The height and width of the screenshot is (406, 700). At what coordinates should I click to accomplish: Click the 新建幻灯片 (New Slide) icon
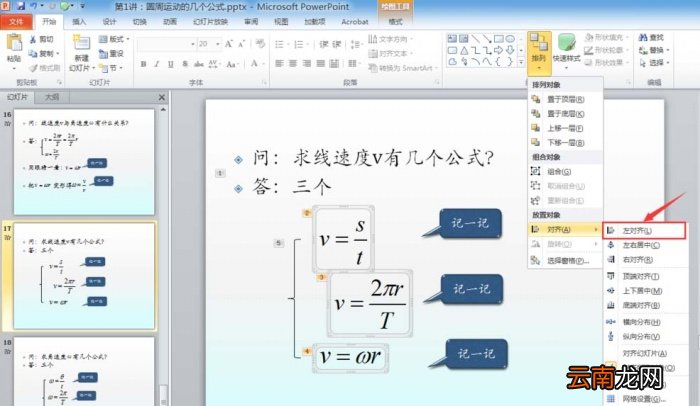[82, 43]
